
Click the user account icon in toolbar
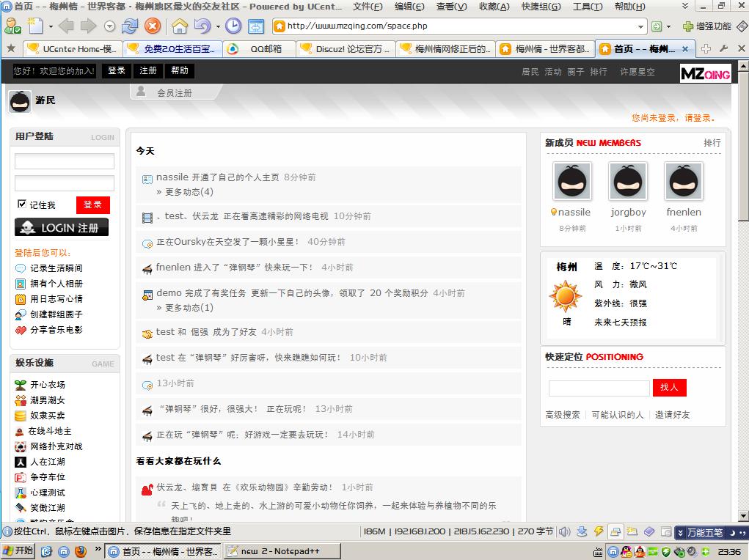pos(12,26)
